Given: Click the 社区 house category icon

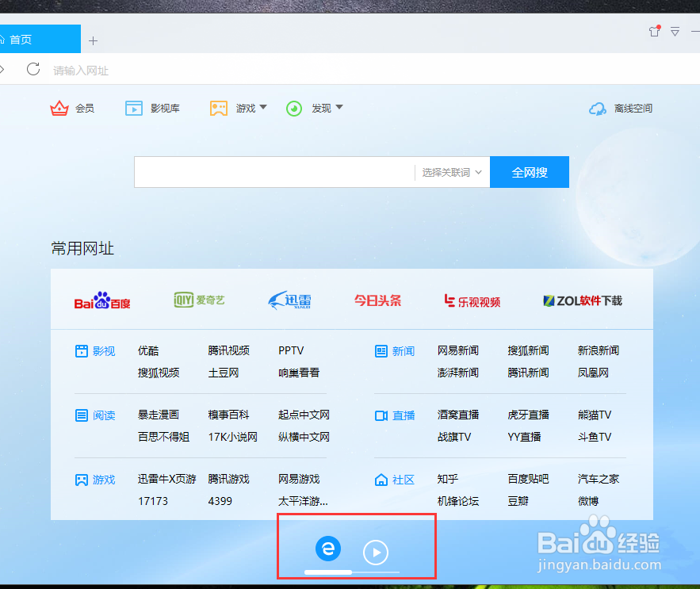Looking at the screenshot, I should point(381,480).
